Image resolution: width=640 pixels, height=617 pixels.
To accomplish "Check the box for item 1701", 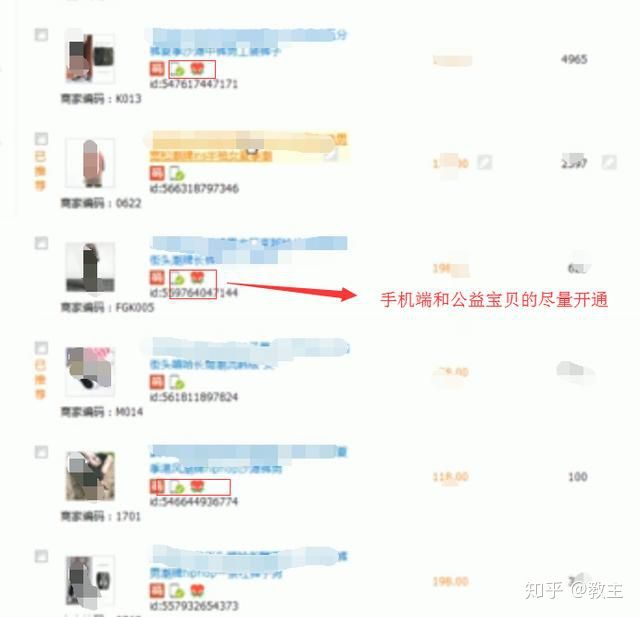I will tap(41, 452).
